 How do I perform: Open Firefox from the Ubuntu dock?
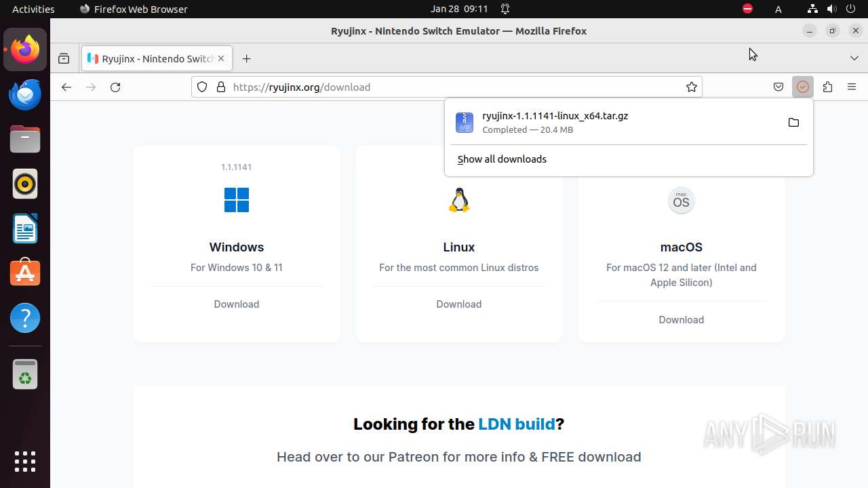point(25,49)
